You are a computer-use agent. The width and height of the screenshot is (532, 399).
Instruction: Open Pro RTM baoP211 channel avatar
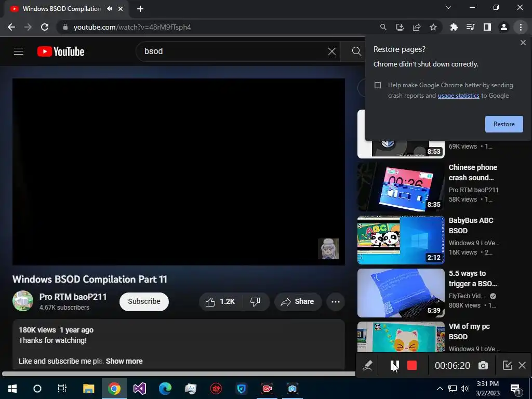point(23,301)
